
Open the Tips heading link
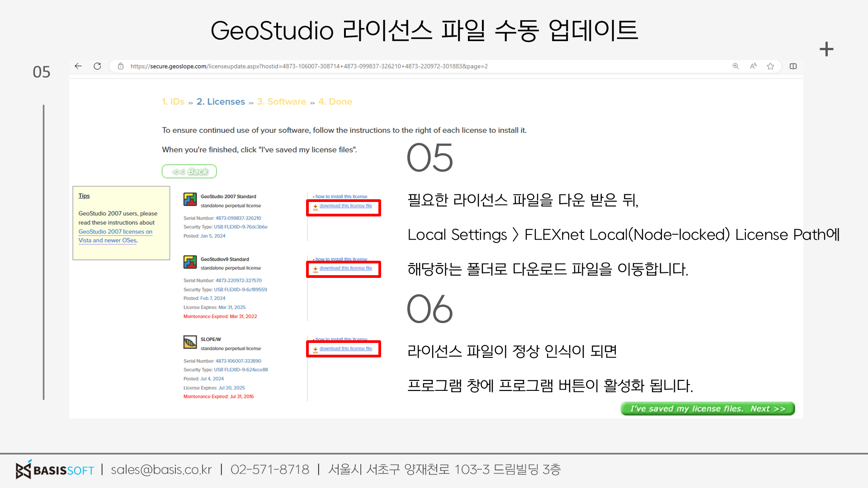coord(84,196)
